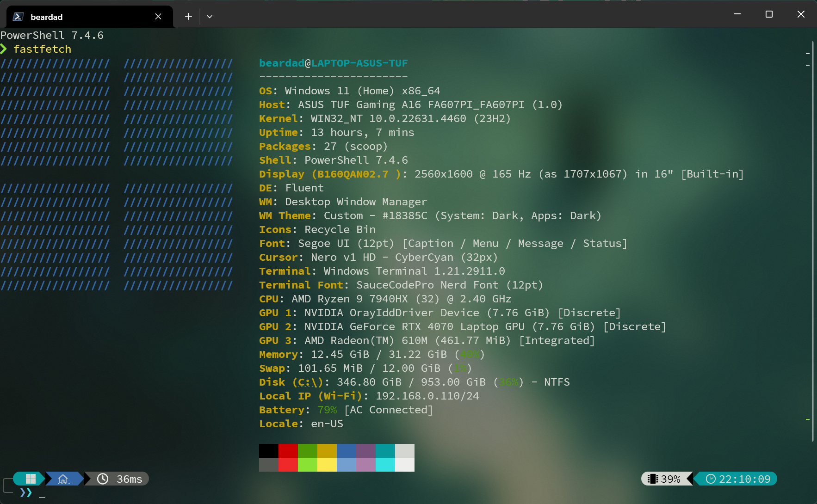Click the CPU line 'AMD Ryzen 9 7940HX'
Screen dimensions: 817x504
(x=385, y=299)
